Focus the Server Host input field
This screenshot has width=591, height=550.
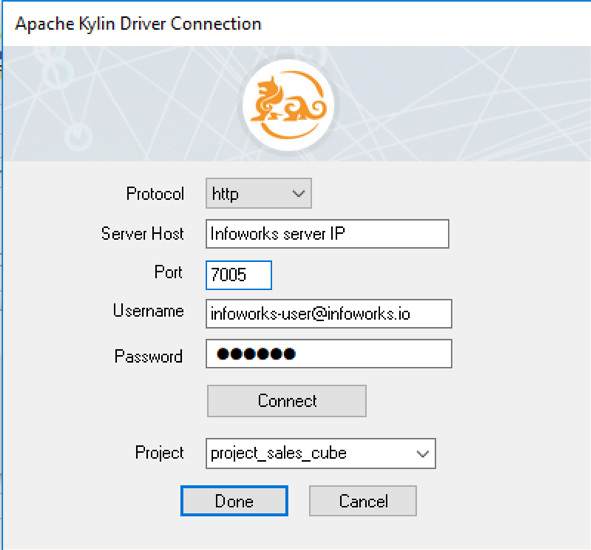(327, 234)
